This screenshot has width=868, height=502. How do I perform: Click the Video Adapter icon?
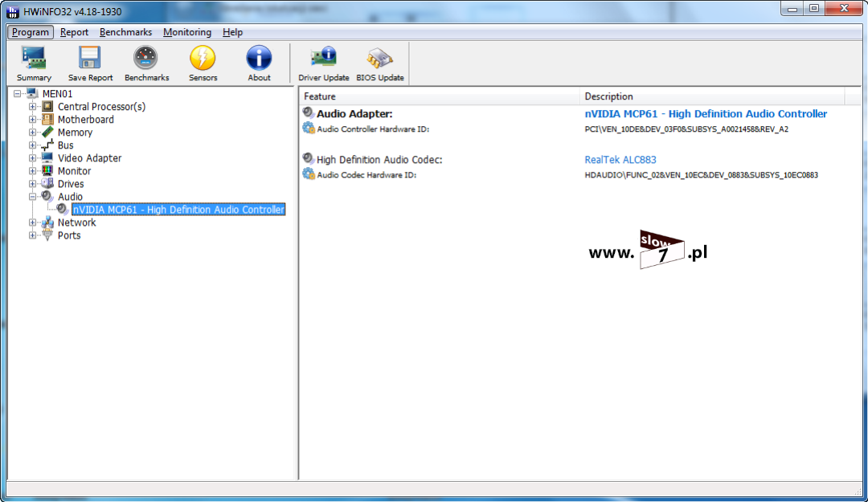47,157
